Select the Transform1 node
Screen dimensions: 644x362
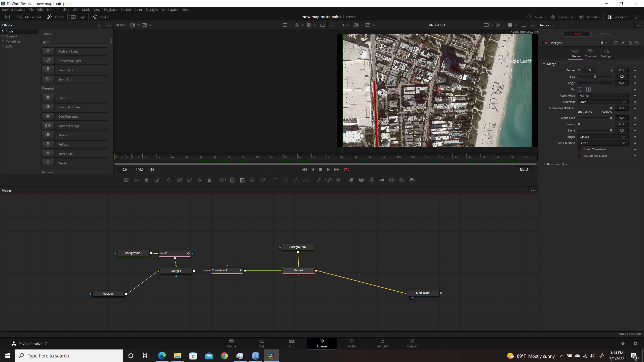(227, 270)
